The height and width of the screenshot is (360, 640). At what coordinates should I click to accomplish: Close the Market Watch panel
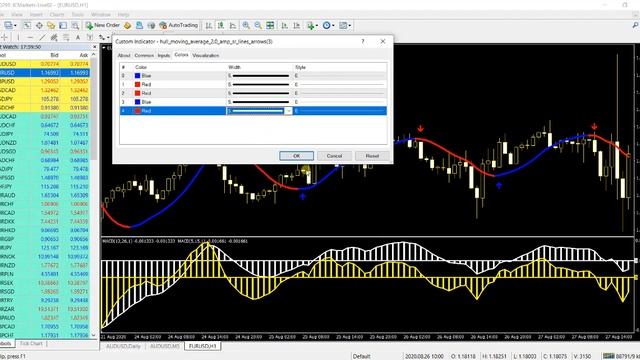pyautogui.click(x=94, y=47)
